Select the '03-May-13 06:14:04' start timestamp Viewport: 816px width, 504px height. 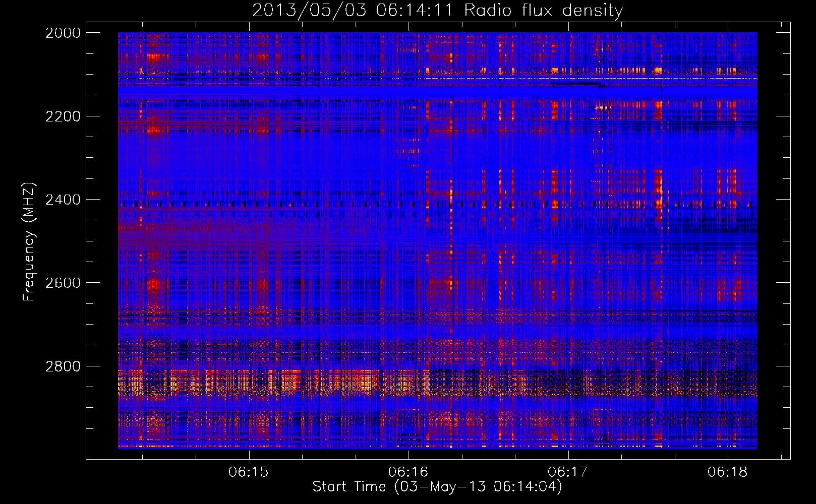coord(478,487)
